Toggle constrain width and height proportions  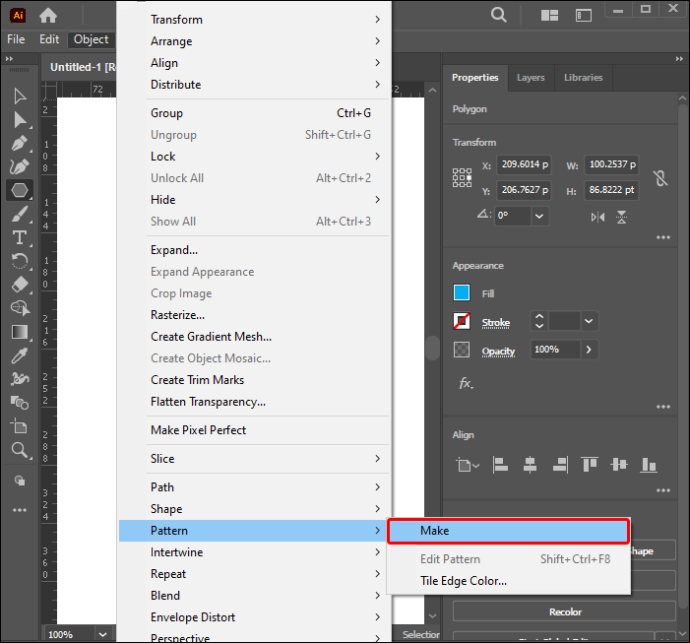pos(660,178)
